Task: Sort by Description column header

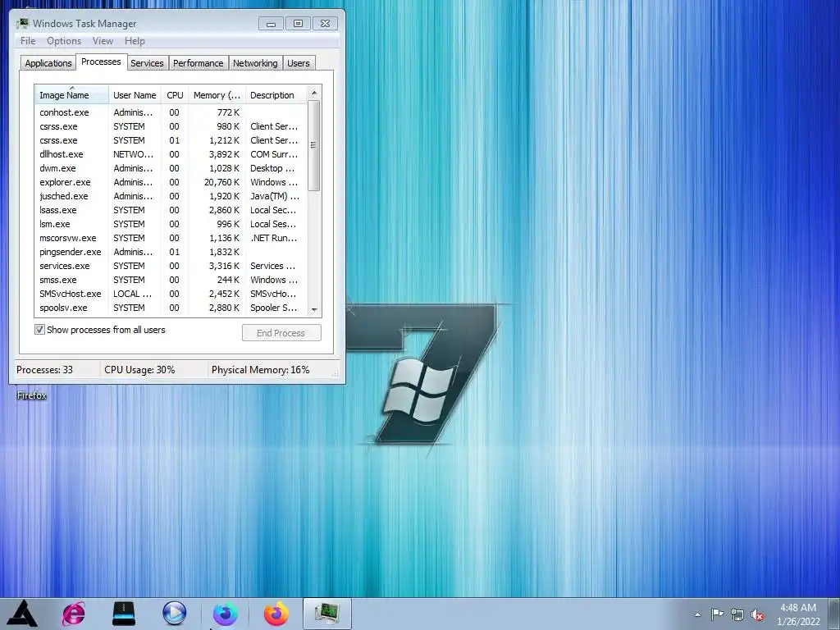Action: click(x=276, y=95)
